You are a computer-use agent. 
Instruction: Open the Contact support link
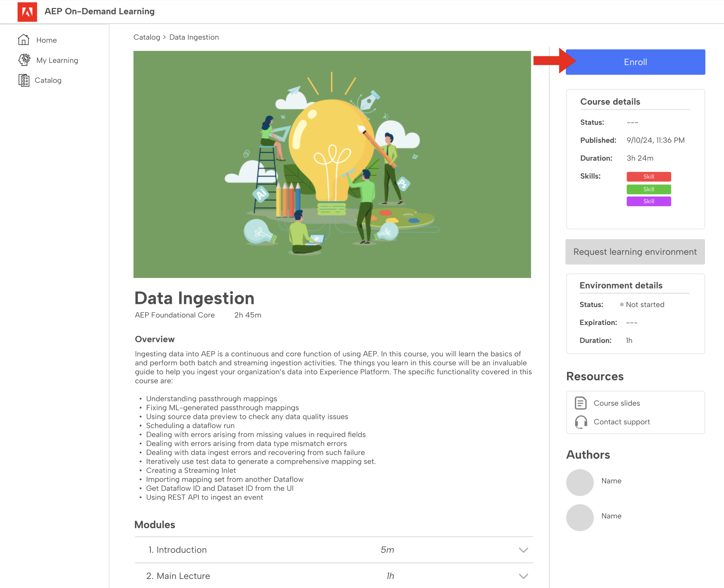622,422
